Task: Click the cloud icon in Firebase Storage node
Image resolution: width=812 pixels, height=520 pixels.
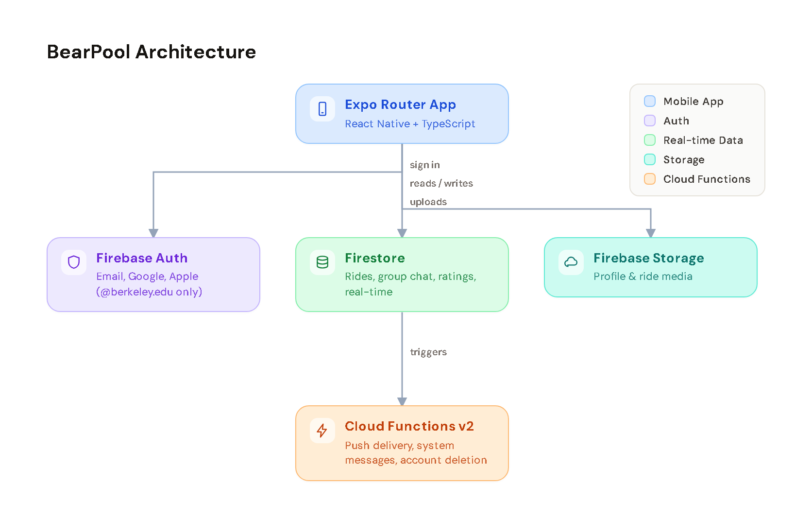Action: [x=571, y=262]
